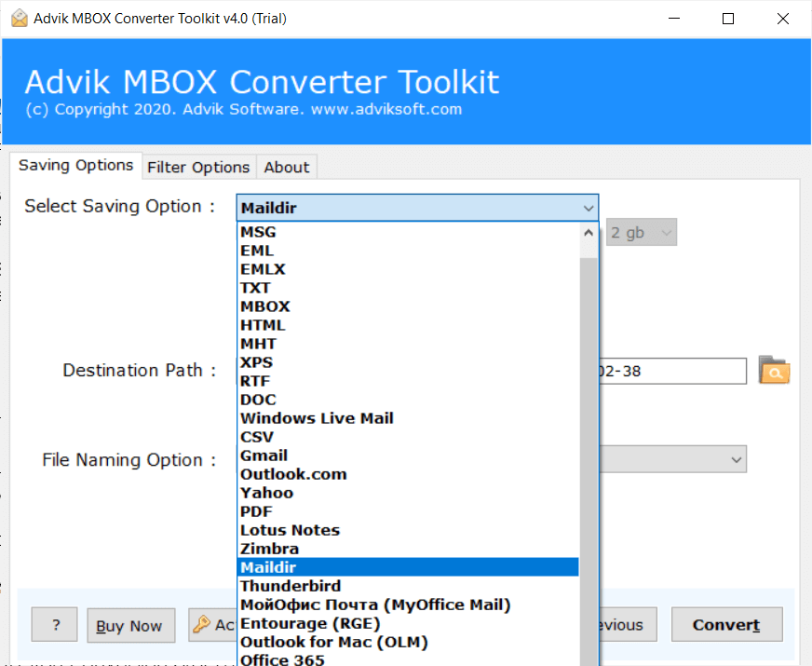Click the Advik envelope icon in title bar

[20, 18]
